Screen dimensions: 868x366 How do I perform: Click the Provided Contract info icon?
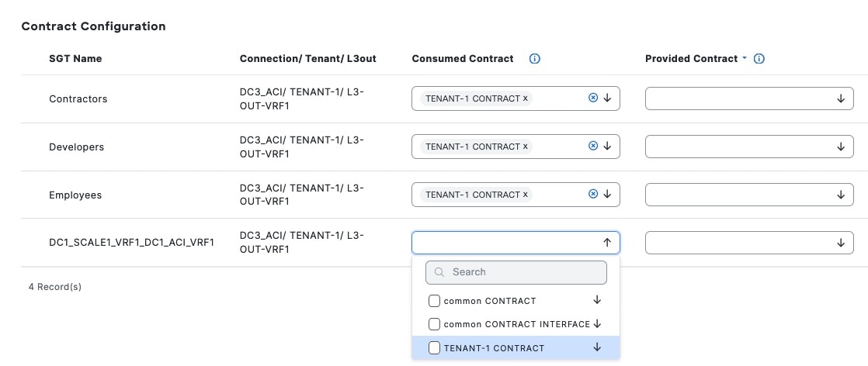click(759, 59)
